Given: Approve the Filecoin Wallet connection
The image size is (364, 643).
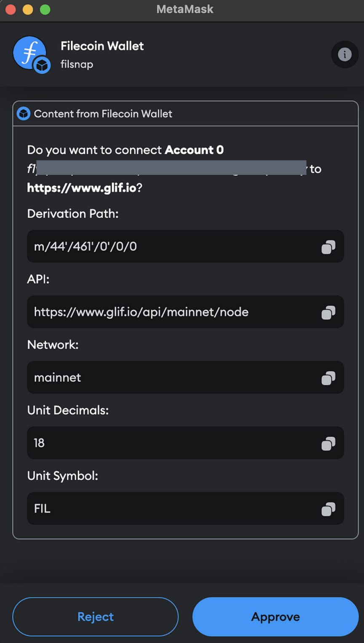Looking at the screenshot, I should (x=275, y=616).
